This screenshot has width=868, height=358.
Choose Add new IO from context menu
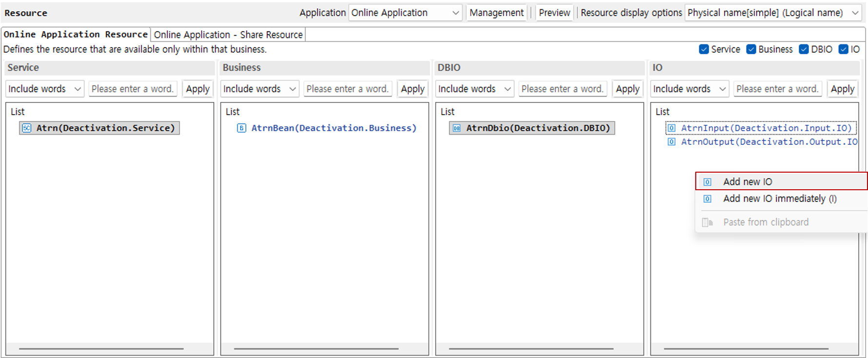point(747,182)
